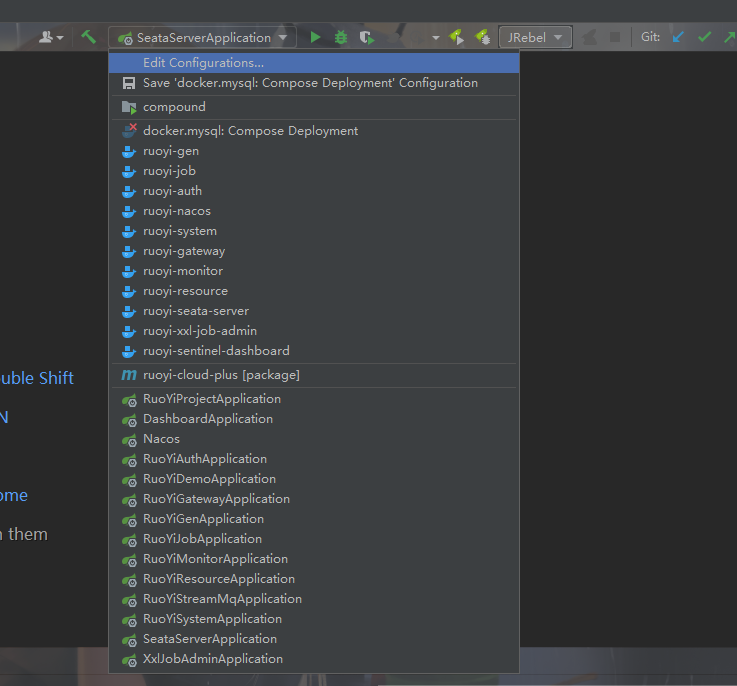Start debugging with the bug icon
This screenshot has width=737, height=686.
pyautogui.click(x=341, y=37)
